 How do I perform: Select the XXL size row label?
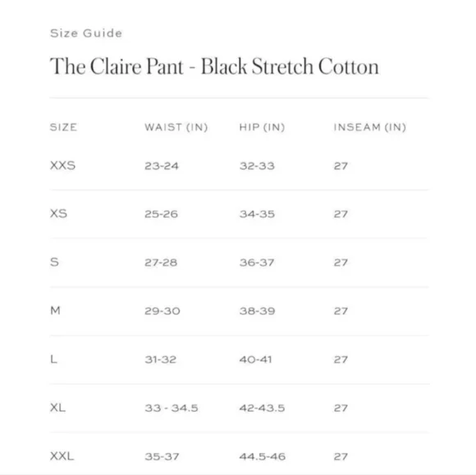click(x=62, y=456)
